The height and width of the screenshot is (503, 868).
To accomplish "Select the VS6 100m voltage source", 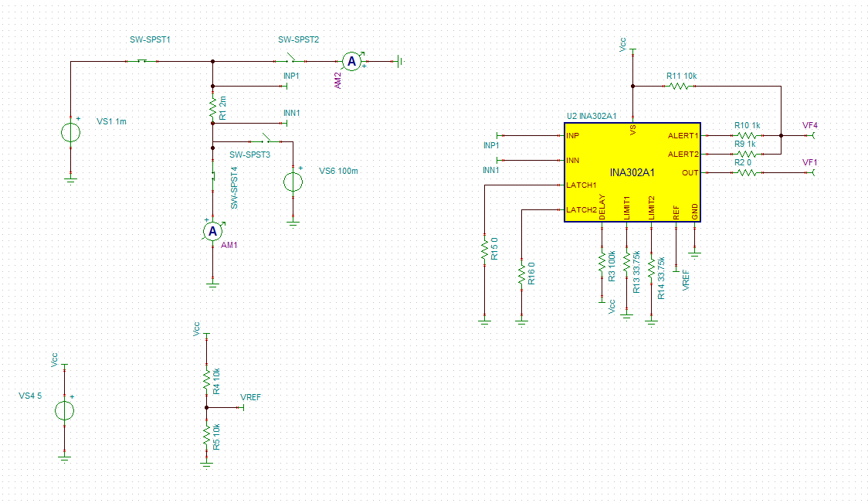I will [293, 182].
